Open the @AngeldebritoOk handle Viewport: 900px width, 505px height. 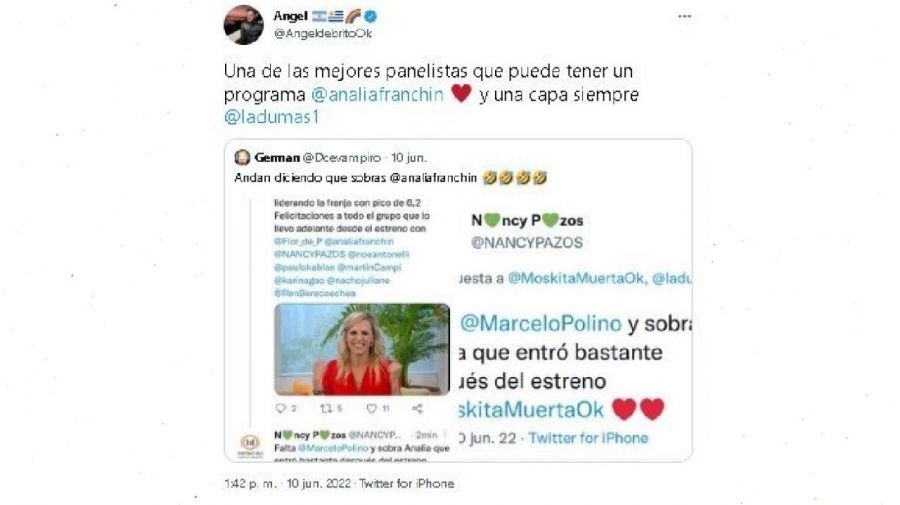(323, 34)
